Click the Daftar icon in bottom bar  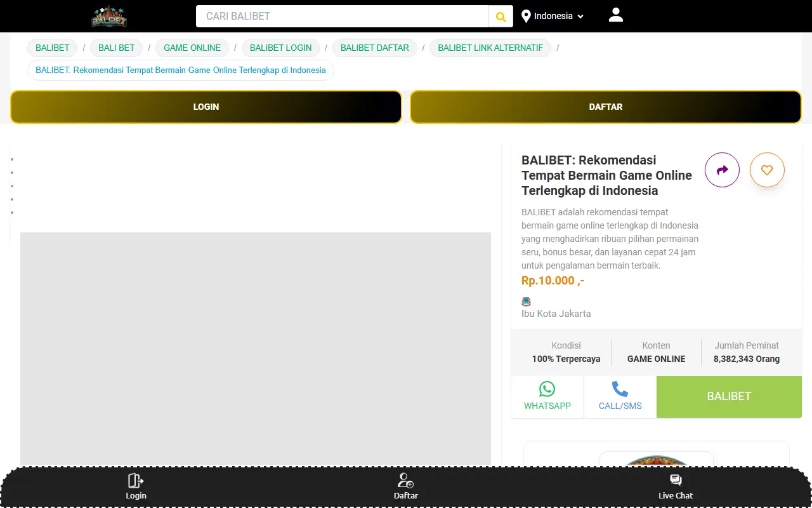tap(406, 480)
